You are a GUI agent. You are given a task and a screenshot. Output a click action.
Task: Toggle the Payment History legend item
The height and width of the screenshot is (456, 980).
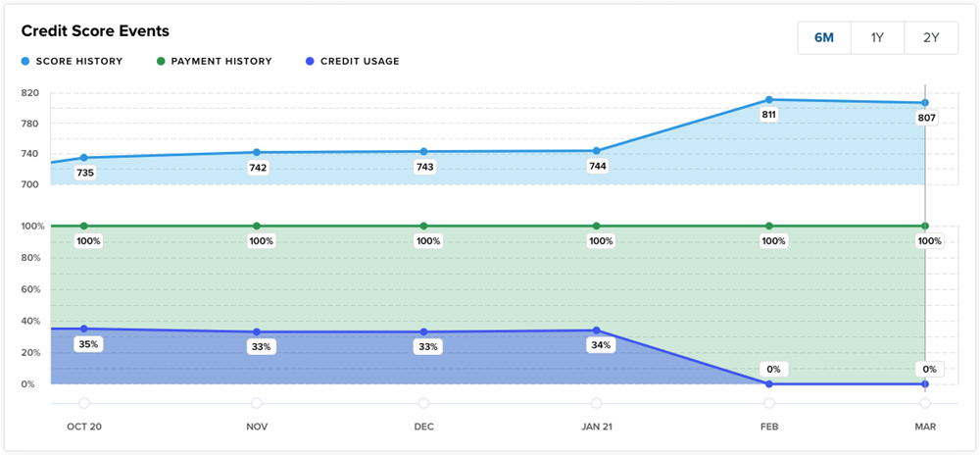[x=215, y=62]
